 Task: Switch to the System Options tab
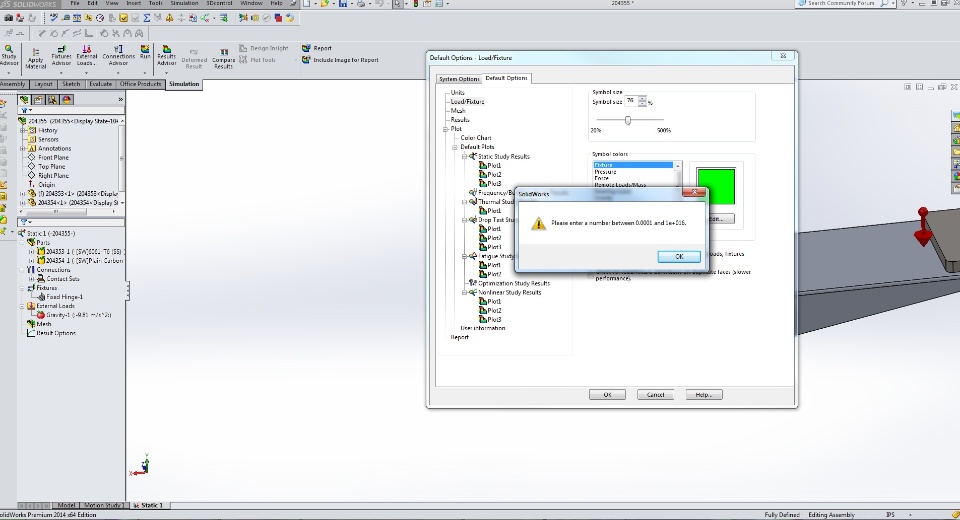tap(459, 79)
